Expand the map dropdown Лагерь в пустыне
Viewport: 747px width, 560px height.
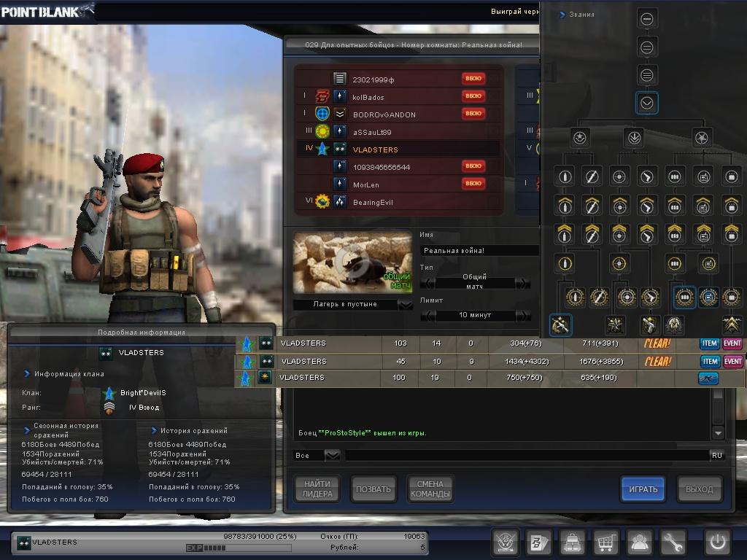406,305
